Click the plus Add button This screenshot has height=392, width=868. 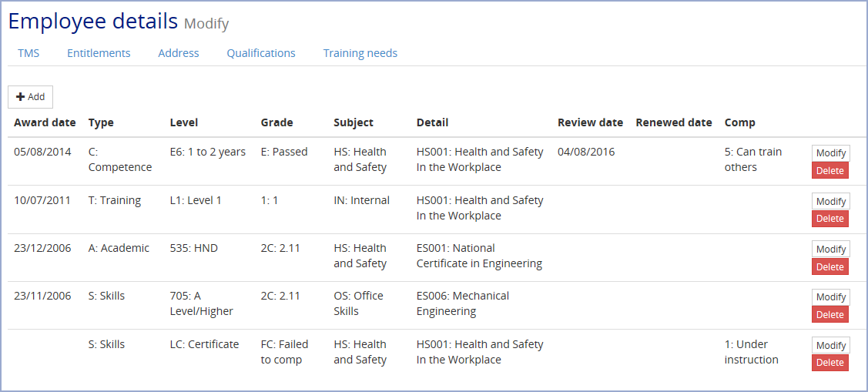pos(31,97)
